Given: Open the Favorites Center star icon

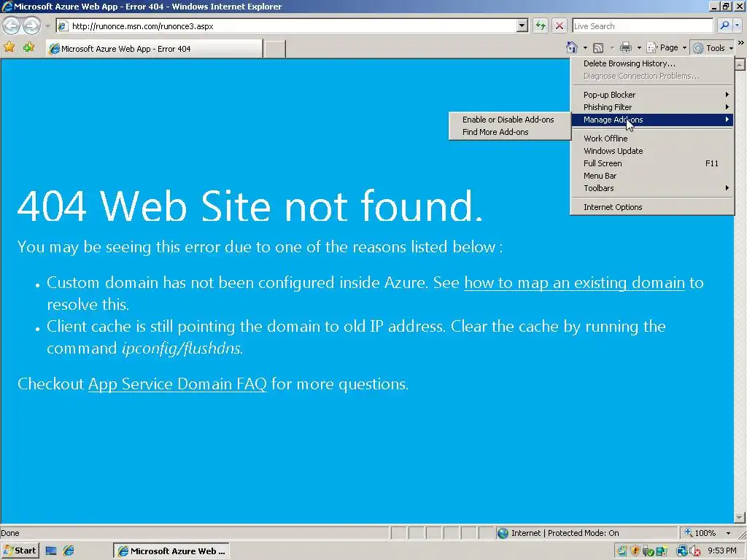Looking at the screenshot, I should click(9, 47).
